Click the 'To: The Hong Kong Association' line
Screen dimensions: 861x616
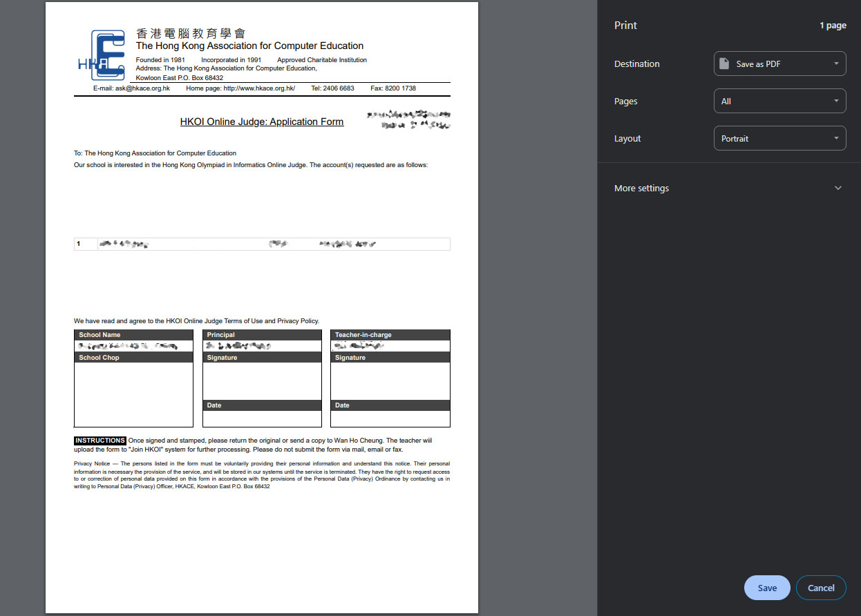pos(155,153)
